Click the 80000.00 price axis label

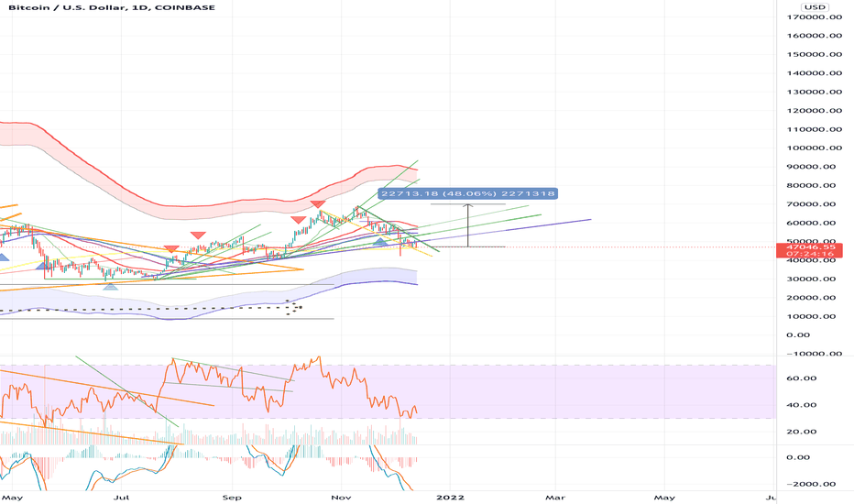click(811, 185)
